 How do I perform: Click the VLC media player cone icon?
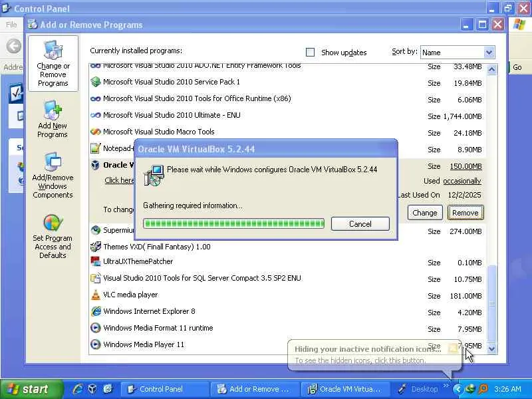point(96,295)
